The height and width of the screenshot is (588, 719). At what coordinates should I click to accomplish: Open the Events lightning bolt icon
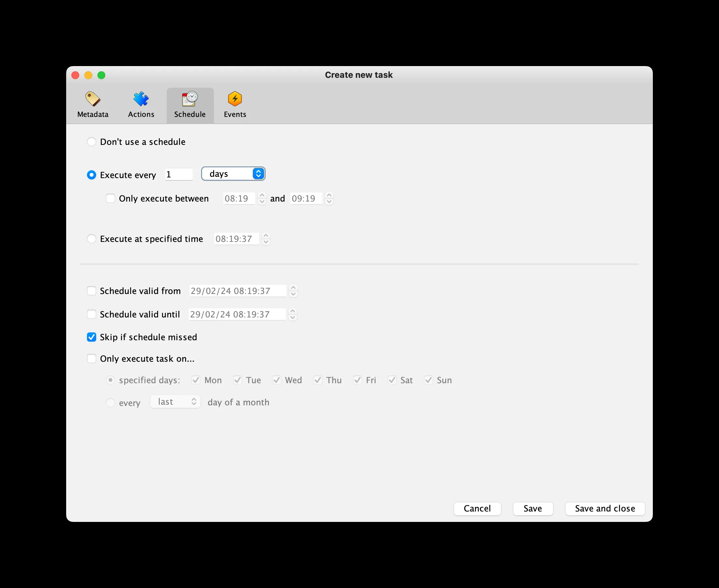click(235, 99)
